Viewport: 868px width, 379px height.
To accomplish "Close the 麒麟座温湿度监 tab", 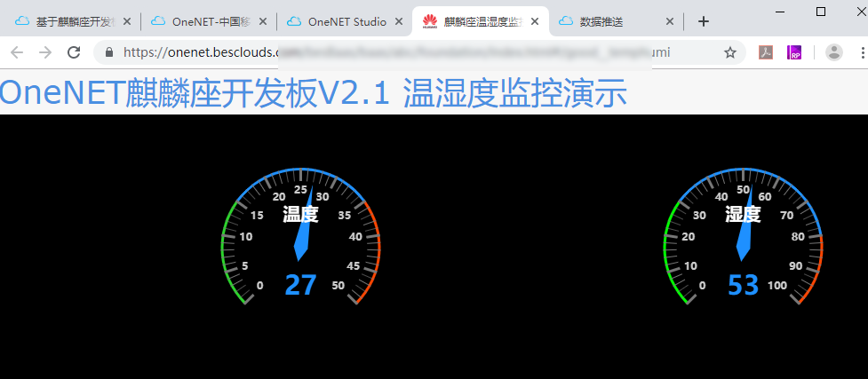I will tap(534, 21).
